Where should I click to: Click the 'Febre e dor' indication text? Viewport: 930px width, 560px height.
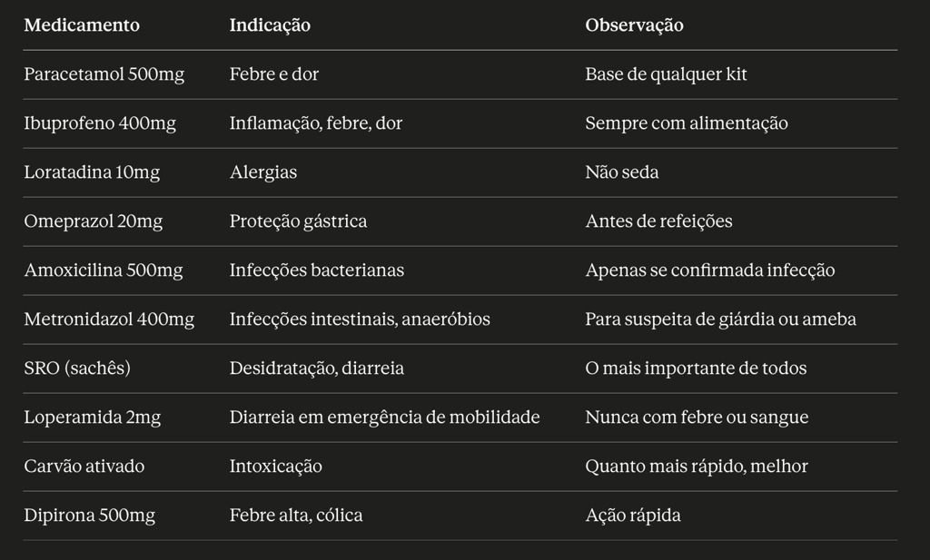pos(274,74)
